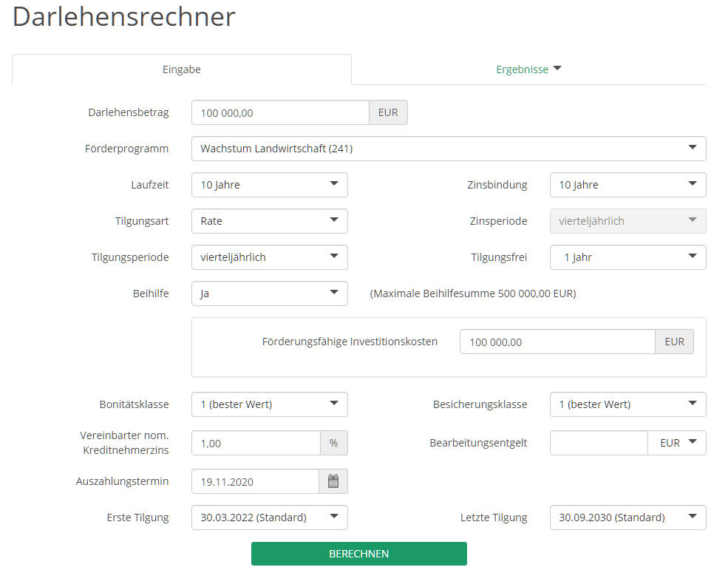Open the Erste Tilgung date dropdown

pos(269,518)
